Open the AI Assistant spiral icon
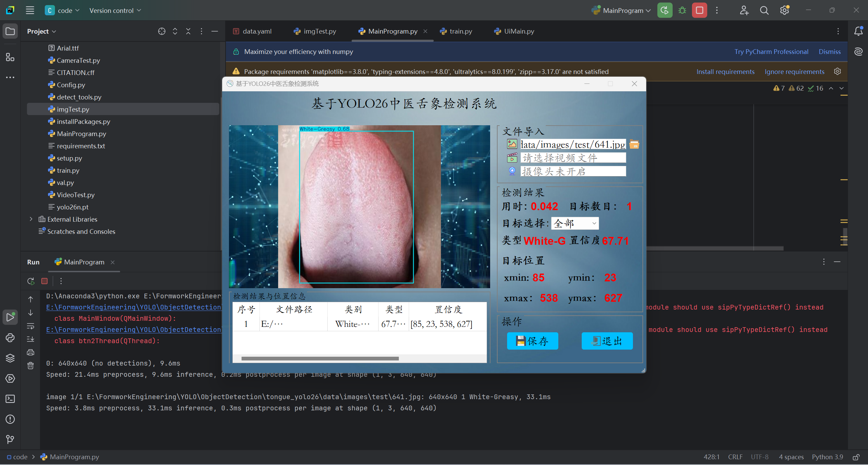The image size is (868, 465). click(858, 52)
